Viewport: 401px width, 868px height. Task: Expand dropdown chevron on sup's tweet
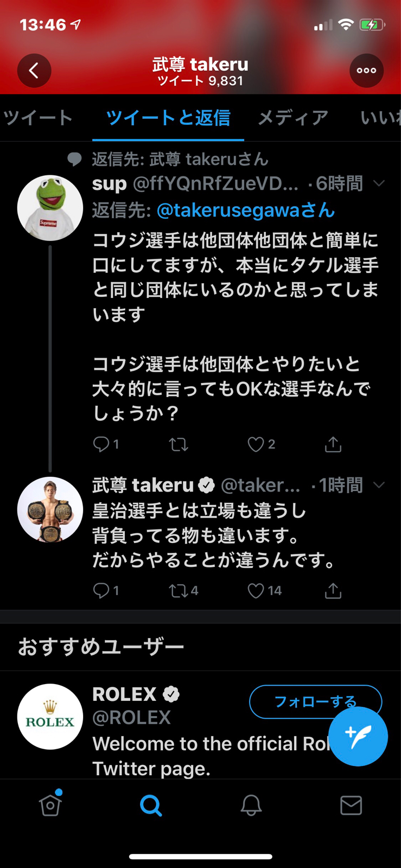click(379, 184)
